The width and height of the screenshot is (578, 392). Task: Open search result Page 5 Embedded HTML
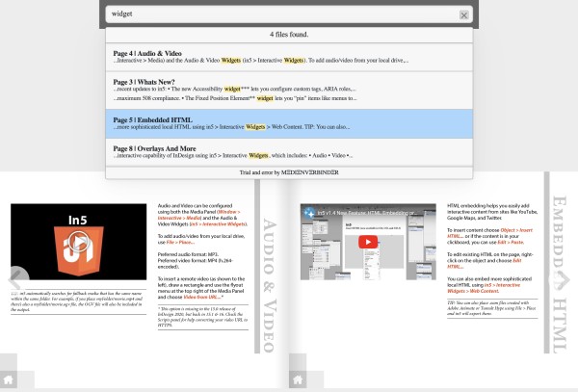click(x=289, y=123)
